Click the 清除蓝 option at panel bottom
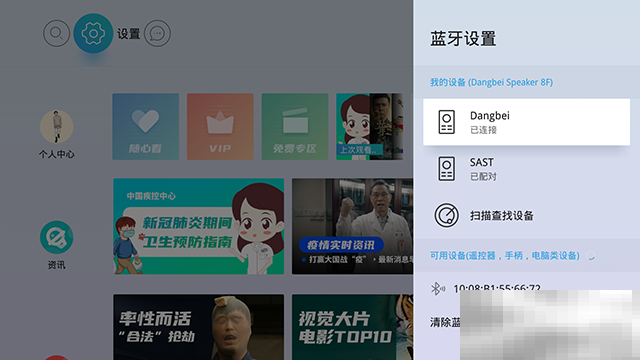Image resolution: width=640 pixels, height=360 pixels. [445, 322]
